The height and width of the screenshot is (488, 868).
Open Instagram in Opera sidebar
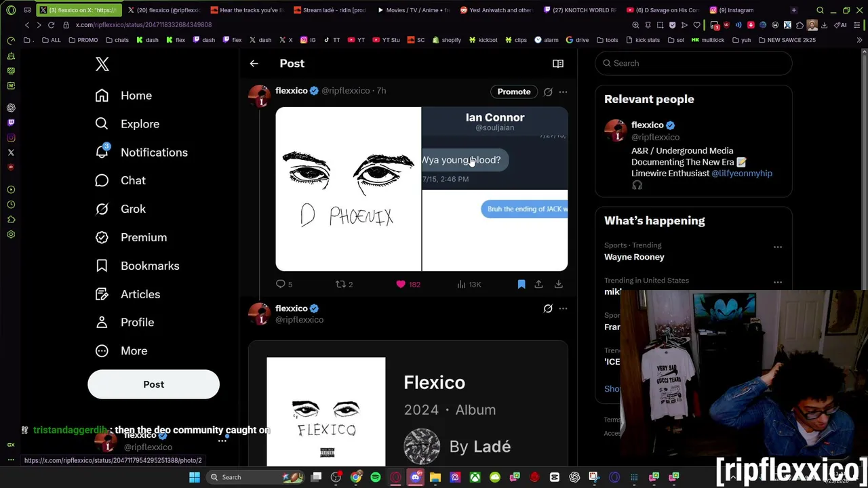[11, 138]
